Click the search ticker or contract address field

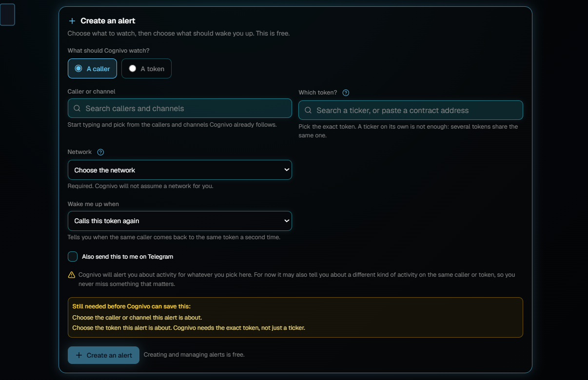tap(411, 110)
